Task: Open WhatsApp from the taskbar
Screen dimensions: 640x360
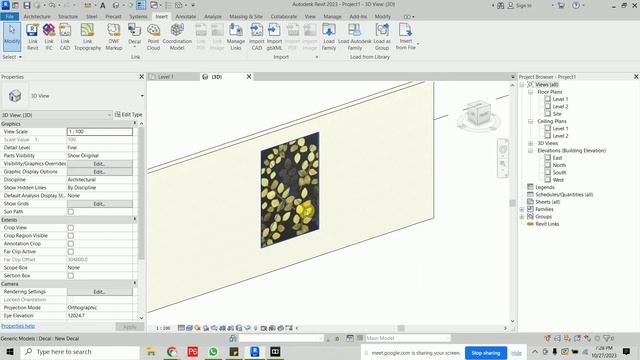Action: pos(213,352)
